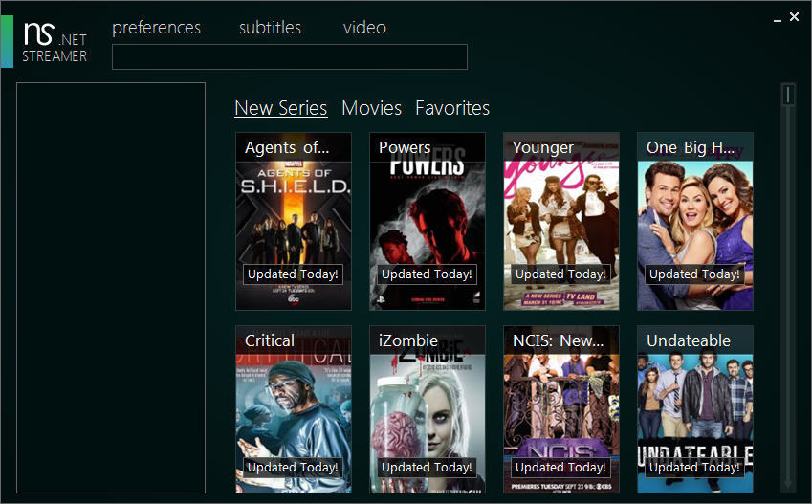
Task: Open the preferences menu
Action: click(x=157, y=28)
